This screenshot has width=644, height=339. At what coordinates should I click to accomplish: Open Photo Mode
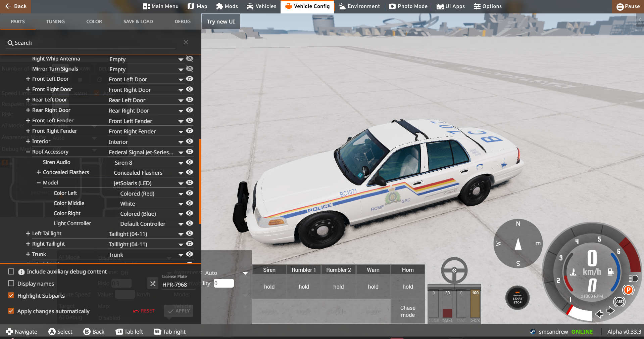pyautogui.click(x=408, y=6)
